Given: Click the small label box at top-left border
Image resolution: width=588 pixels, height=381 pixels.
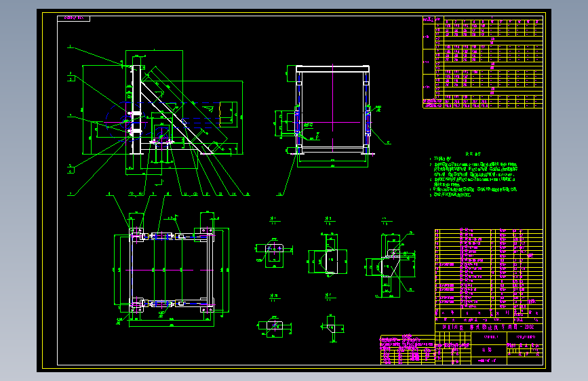Looking at the screenshot, I should coord(73,18).
